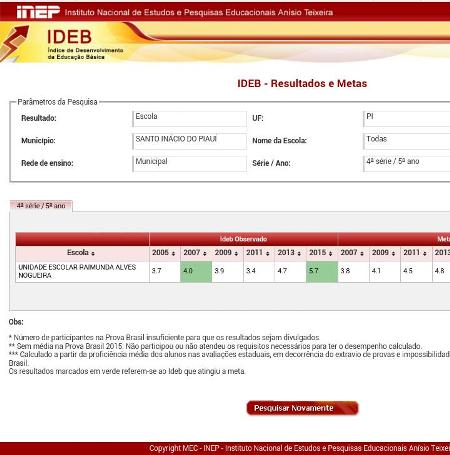Click the Metas 2007 value 3.8

coord(345,271)
